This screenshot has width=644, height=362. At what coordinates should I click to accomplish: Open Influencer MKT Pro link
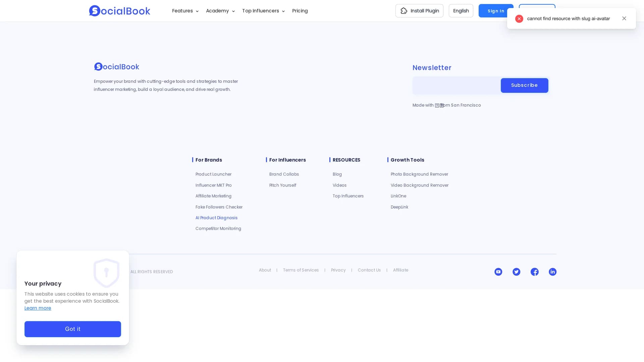(214, 185)
